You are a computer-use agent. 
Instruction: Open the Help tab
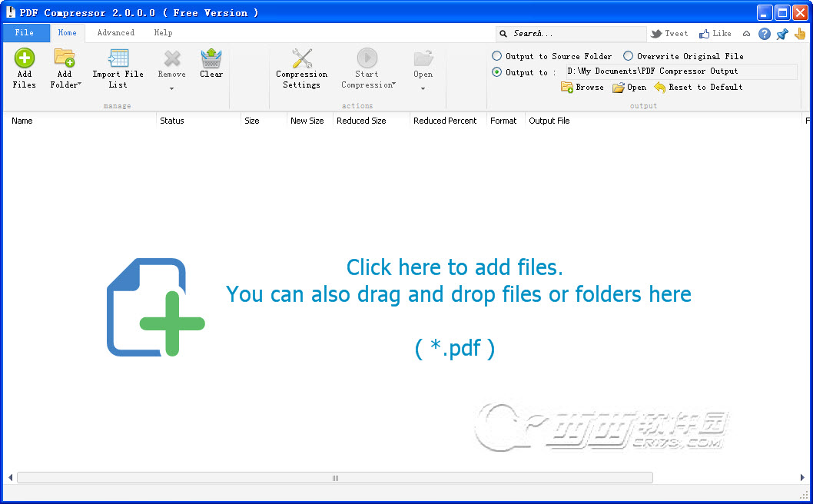click(x=163, y=33)
